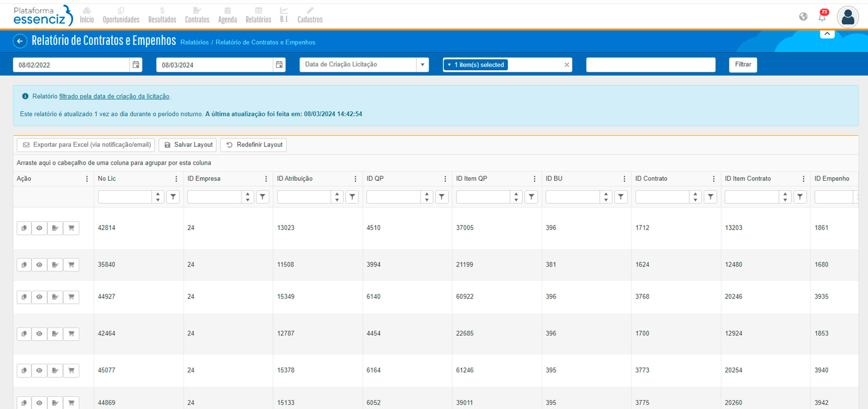The image size is (868, 409).
Task: Go back using the circled arrow icon
Action: (20, 42)
